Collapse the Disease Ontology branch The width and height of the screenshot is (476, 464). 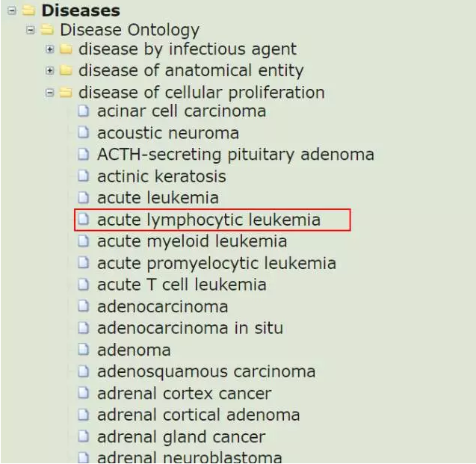point(31,30)
